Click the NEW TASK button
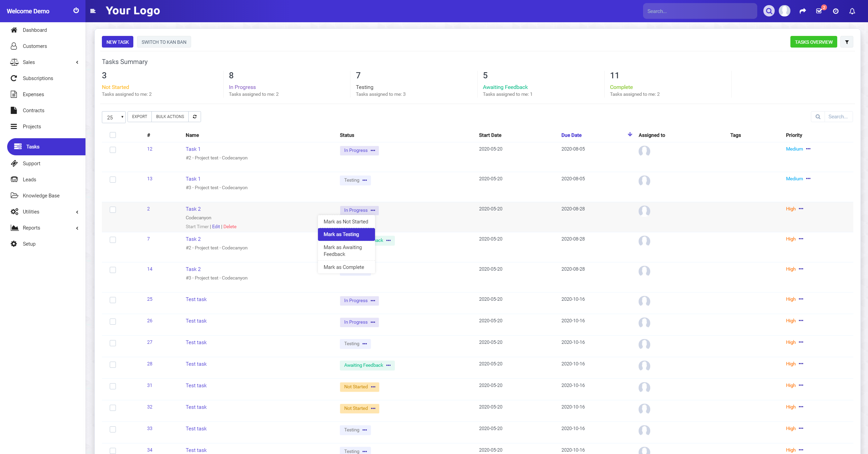Viewport: 868px width, 454px height. [118, 42]
